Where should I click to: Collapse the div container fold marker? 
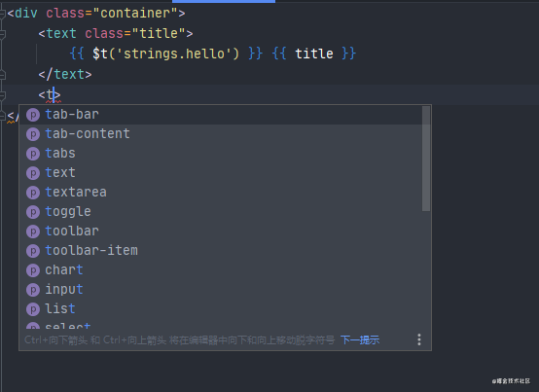tap(2, 14)
